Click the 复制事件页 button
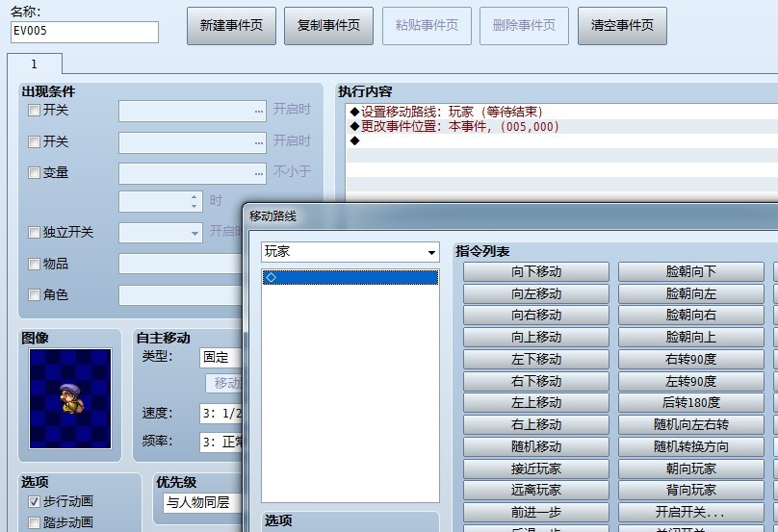The width and height of the screenshot is (778, 532). tap(328, 26)
